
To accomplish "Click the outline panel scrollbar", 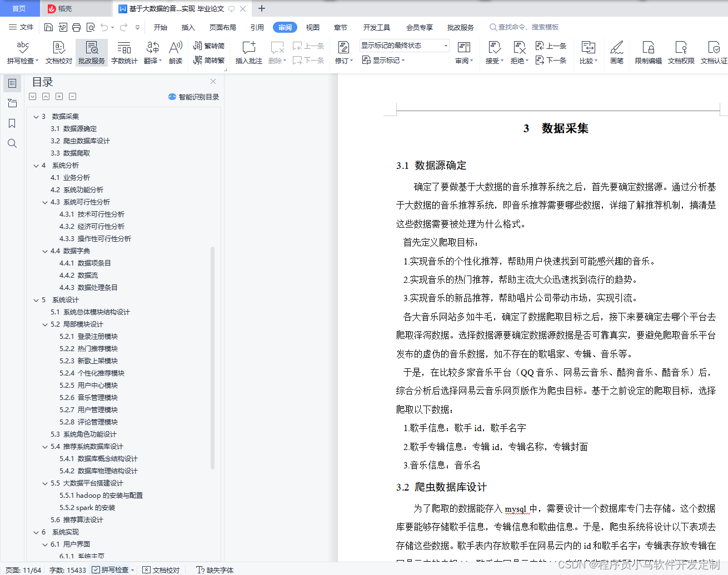I will coord(213,358).
